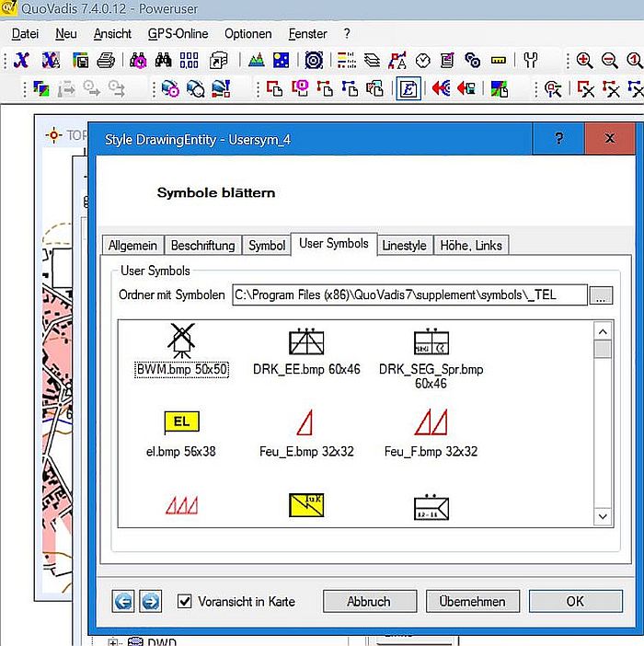The height and width of the screenshot is (646, 644).
Task: Open the ? help menu
Action: 347,33
